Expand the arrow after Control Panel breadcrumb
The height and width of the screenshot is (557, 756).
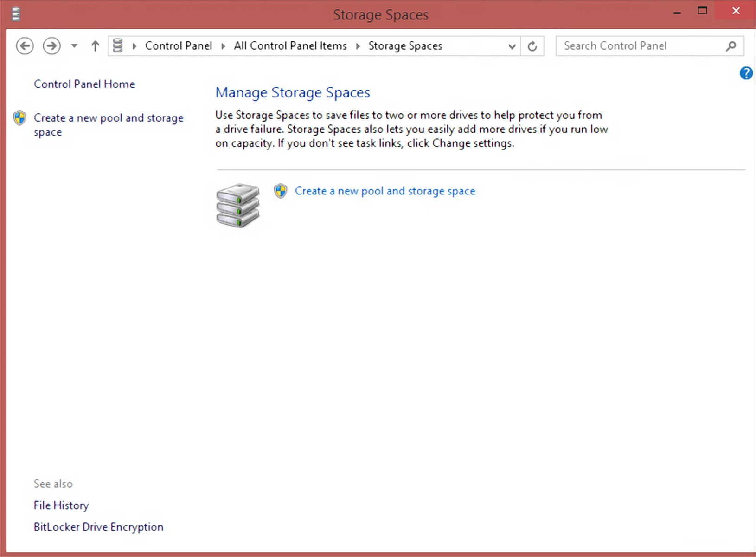(x=223, y=46)
